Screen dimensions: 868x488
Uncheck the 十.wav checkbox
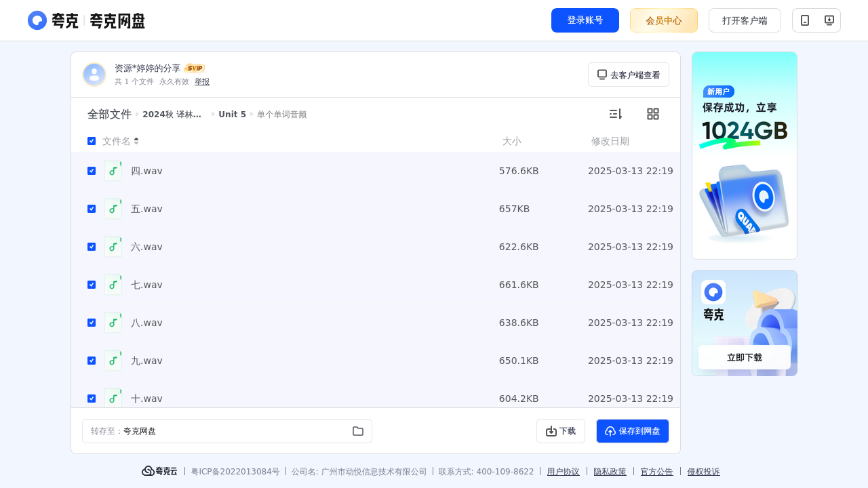pyautogui.click(x=92, y=399)
